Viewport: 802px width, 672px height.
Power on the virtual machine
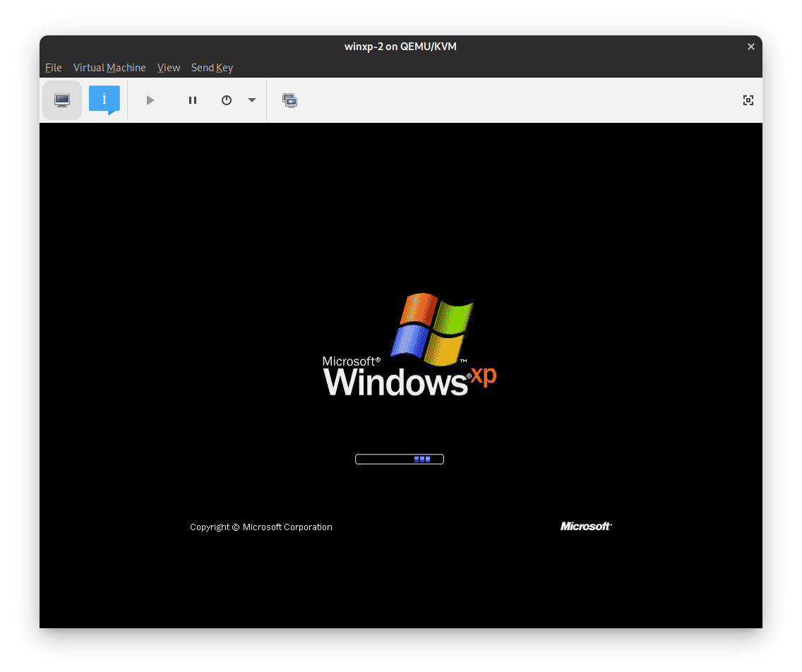tap(150, 100)
